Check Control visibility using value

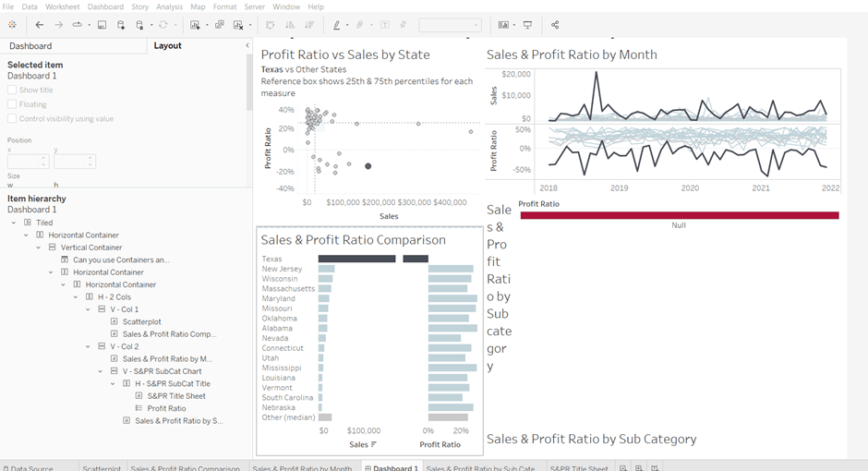point(12,118)
